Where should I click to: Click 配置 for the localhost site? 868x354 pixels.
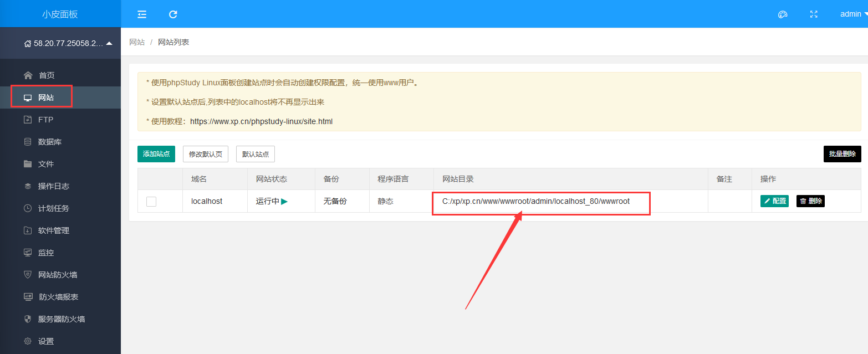[x=774, y=201]
